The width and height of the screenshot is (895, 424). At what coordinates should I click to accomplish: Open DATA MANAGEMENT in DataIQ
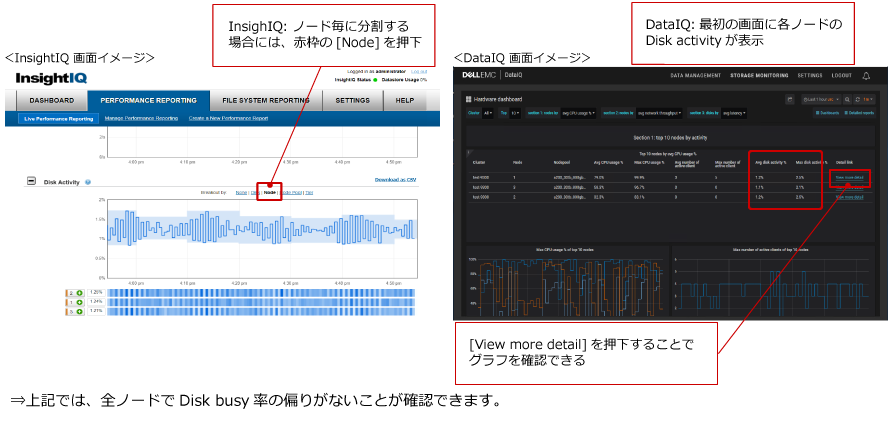tap(695, 75)
